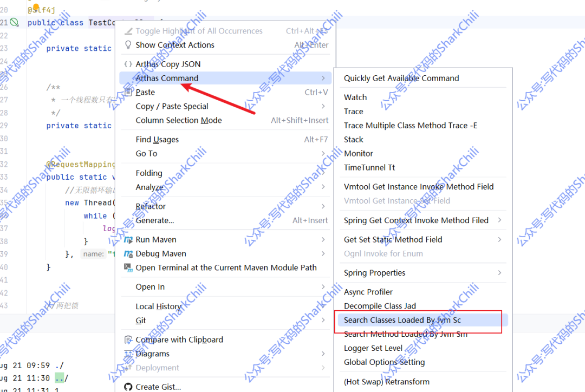Choose Async Profiler
Image resolution: width=585 pixels, height=392 pixels.
point(423,292)
